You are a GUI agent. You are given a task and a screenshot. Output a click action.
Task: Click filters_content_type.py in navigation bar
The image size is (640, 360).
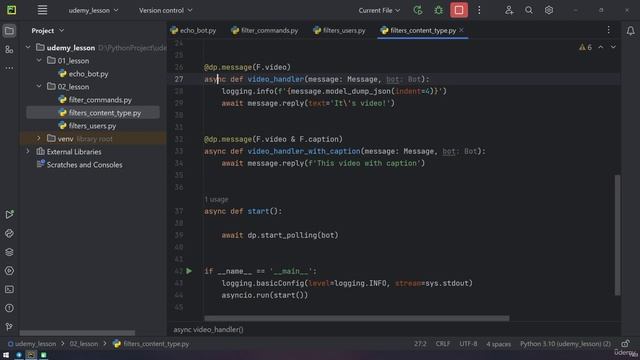pos(151,344)
